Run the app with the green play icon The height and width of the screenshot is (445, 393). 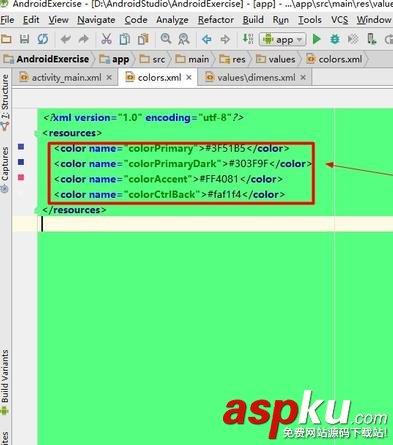(316, 39)
